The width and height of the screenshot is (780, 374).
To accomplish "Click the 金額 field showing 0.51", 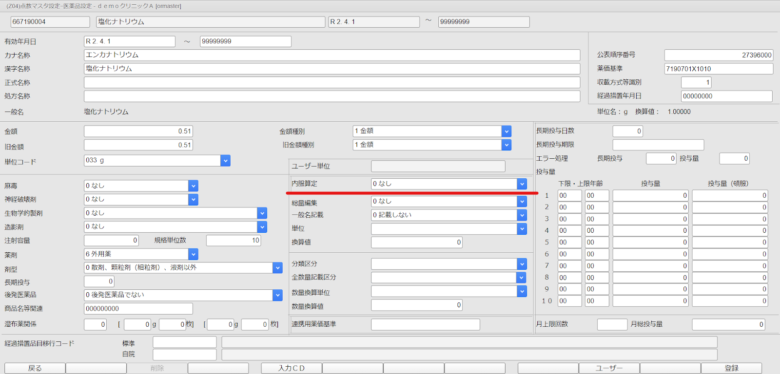I will (138, 131).
